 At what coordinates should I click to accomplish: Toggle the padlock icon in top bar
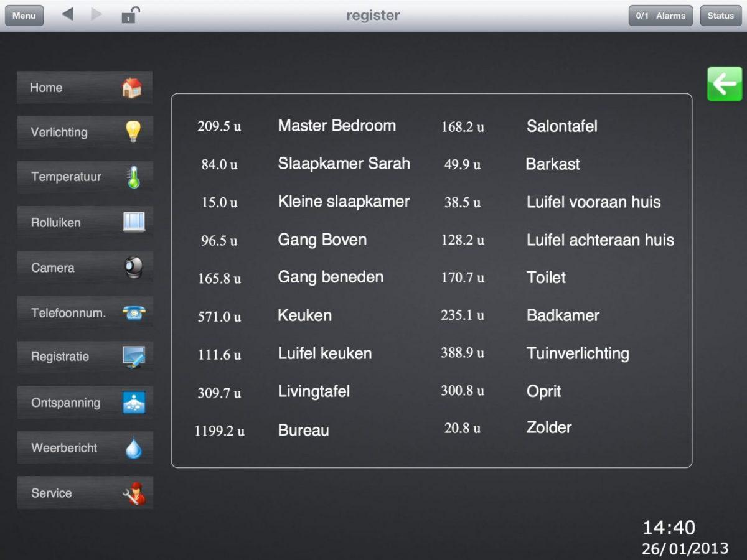click(x=129, y=15)
